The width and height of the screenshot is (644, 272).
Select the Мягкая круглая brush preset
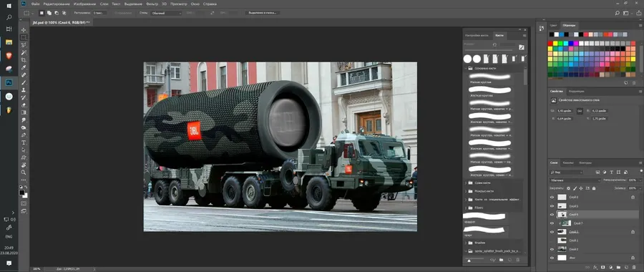[491, 77]
